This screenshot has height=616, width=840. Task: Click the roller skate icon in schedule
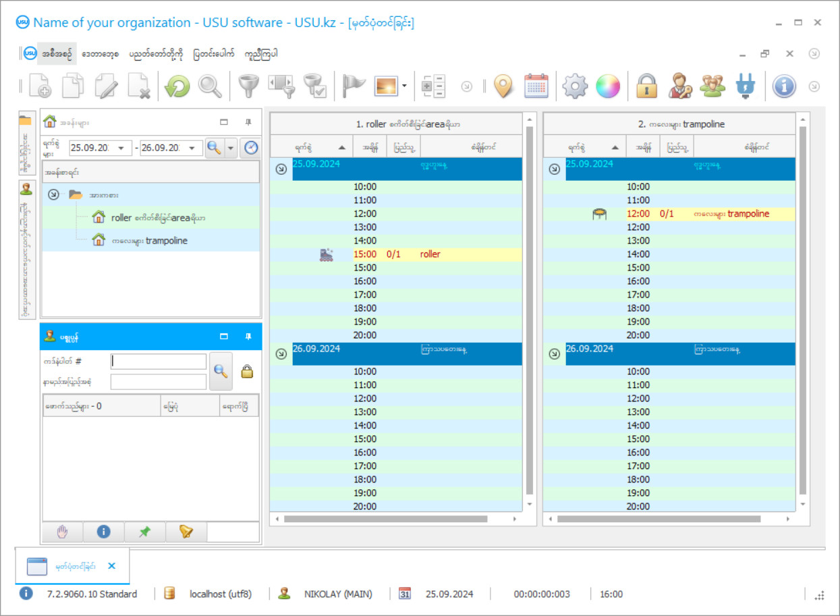pyautogui.click(x=327, y=254)
